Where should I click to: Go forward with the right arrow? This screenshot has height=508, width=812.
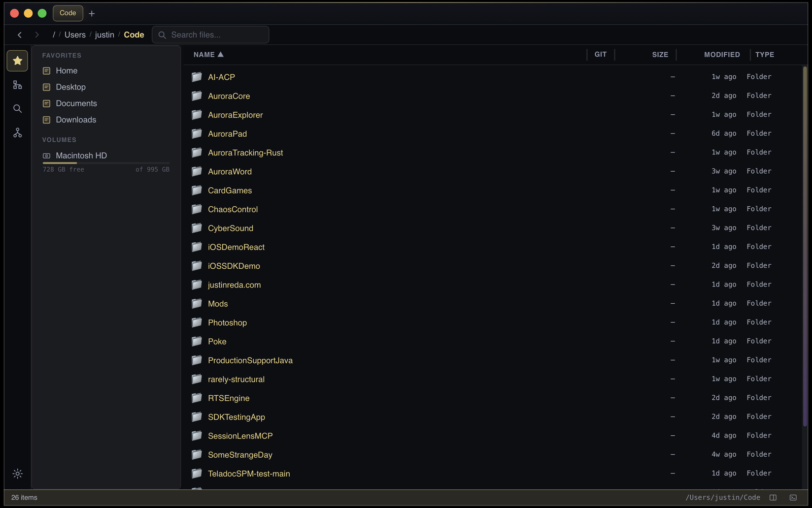37,35
